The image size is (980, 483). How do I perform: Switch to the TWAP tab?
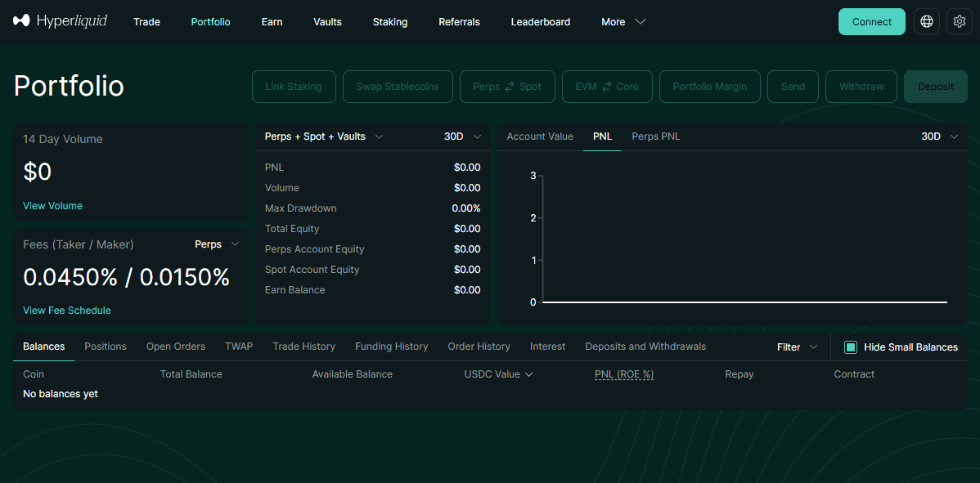[239, 347]
